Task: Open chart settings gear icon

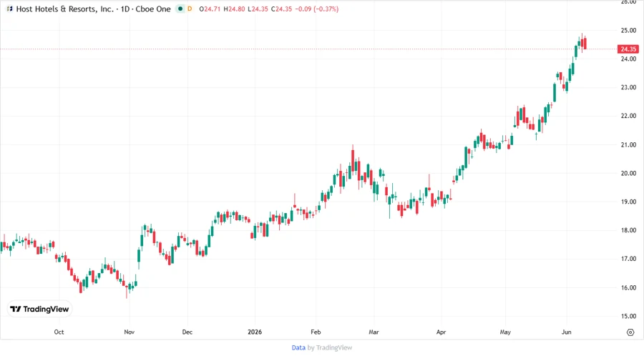Action: point(630,332)
